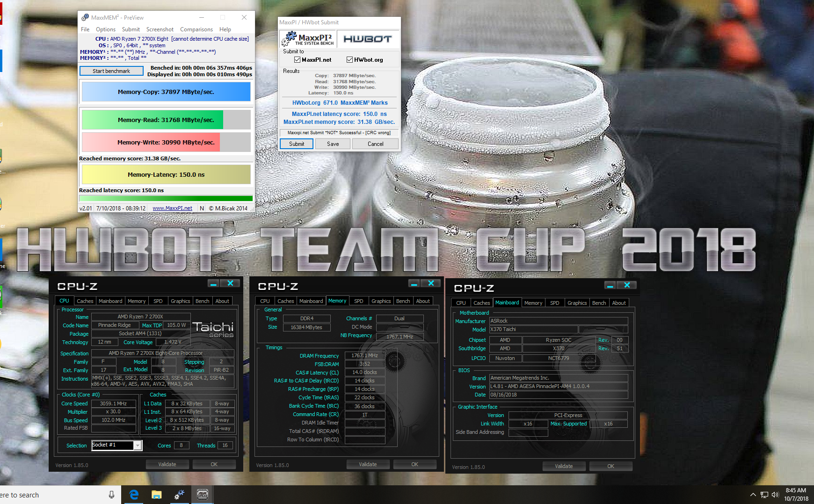Enable the MaxxPI.net submit checkbox
The height and width of the screenshot is (504, 814).
(x=297, y=60)
